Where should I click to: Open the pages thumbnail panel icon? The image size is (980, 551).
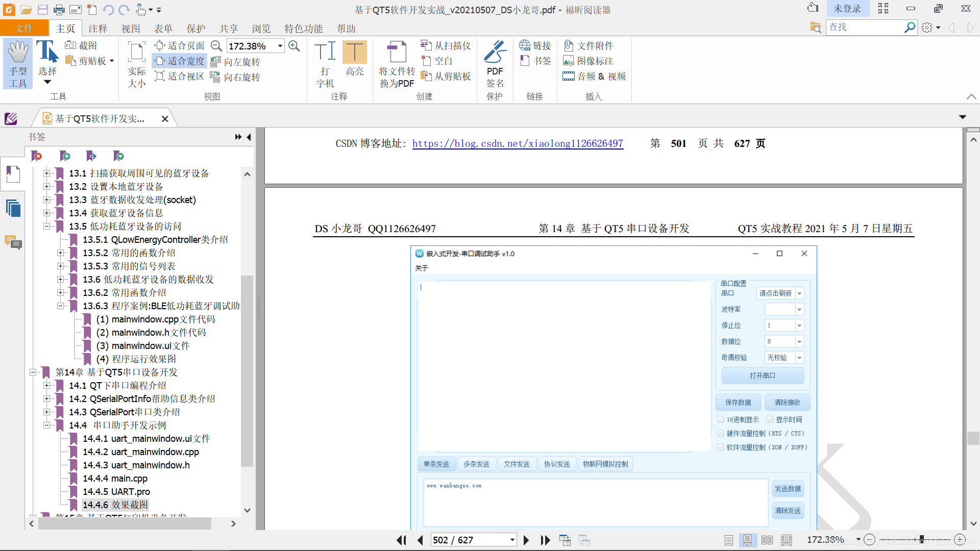click(x=13, y=209)
